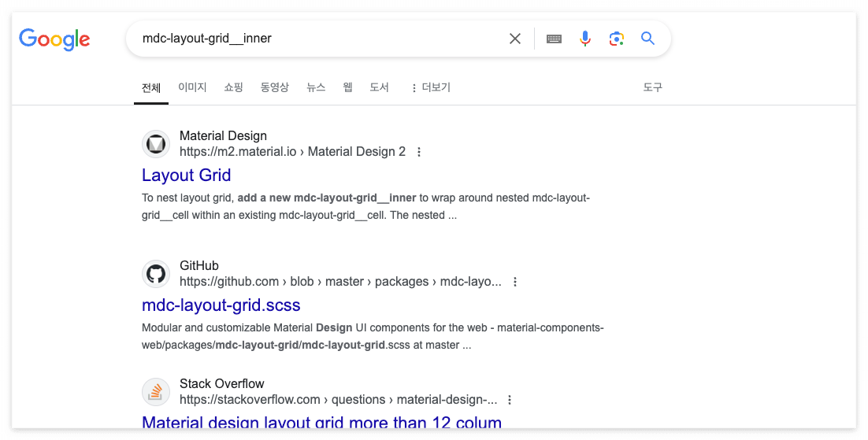Click the 'Stack Overflow' site name text
This screenshot has height=440, width=868.
222,383
